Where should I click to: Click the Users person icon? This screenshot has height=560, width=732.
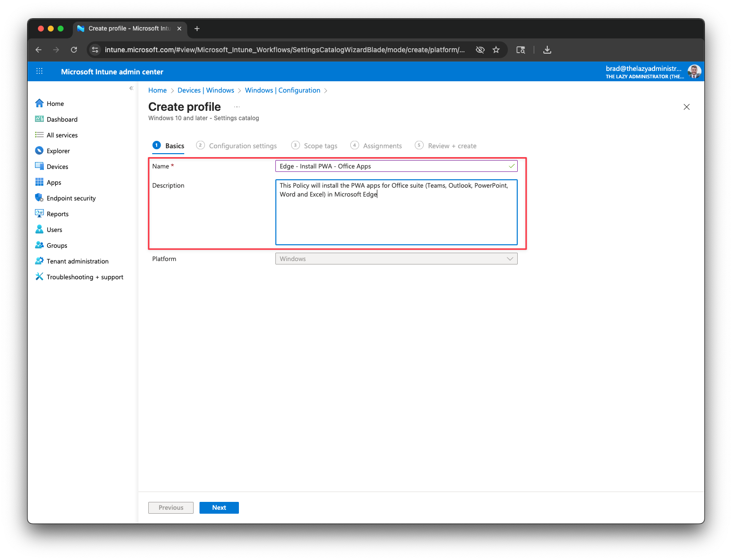pyautogui.click(x=39, y=229)
